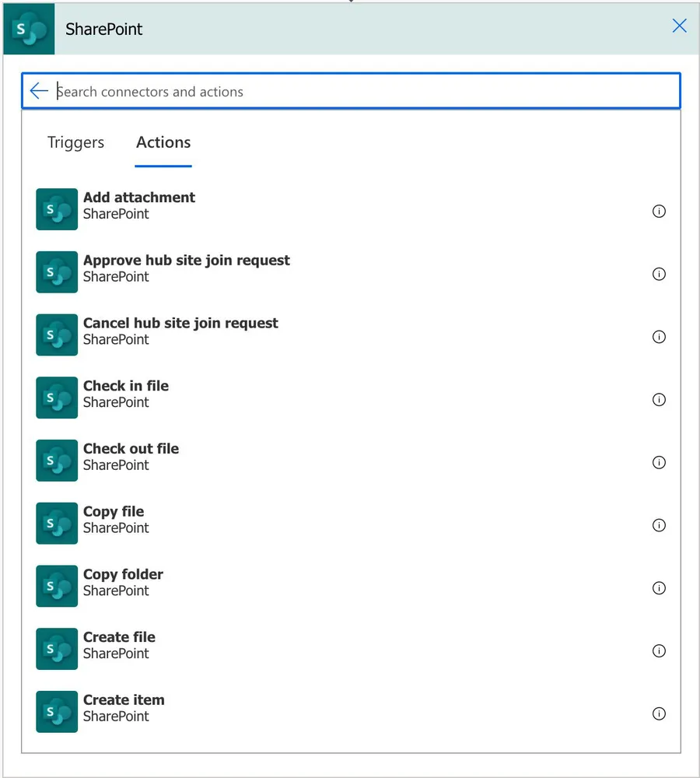700x778 pixels.
Task: Show info for Create item action
Action: pyautogui.click(x=659, y=714)
